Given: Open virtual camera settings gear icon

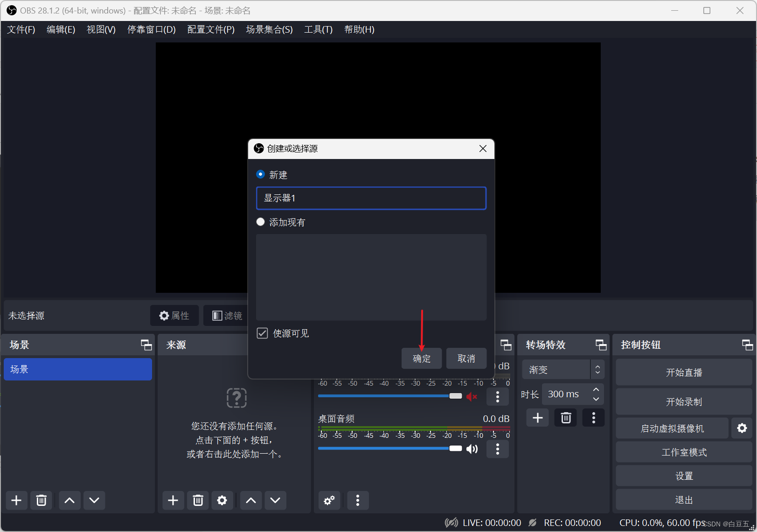Looking at the screenshot, I should [x=742, y=428].
